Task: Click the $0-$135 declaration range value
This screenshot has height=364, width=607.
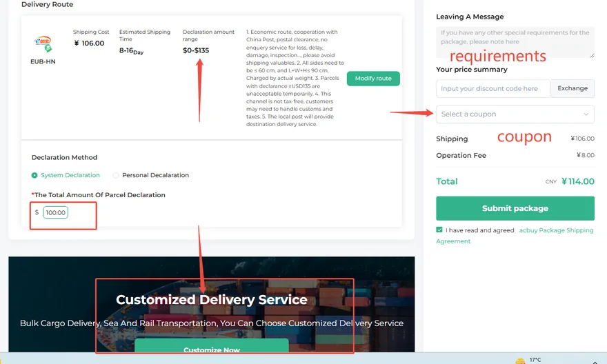Action: (196, 50)
